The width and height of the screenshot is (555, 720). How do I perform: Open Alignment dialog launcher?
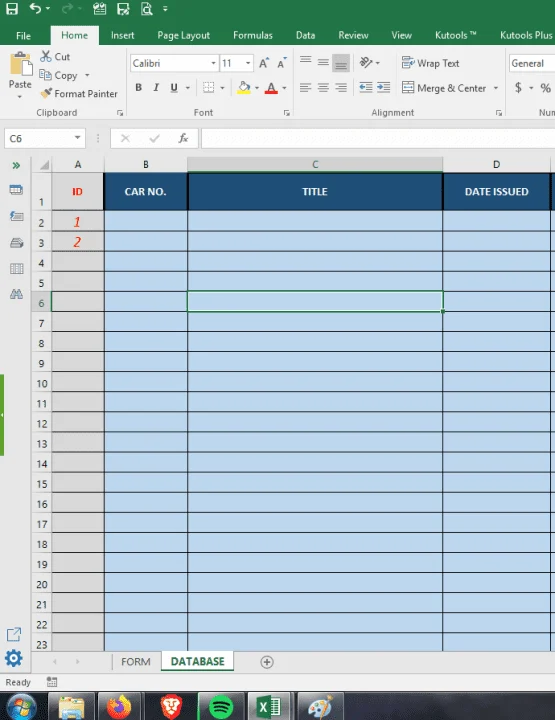(499, 113)
